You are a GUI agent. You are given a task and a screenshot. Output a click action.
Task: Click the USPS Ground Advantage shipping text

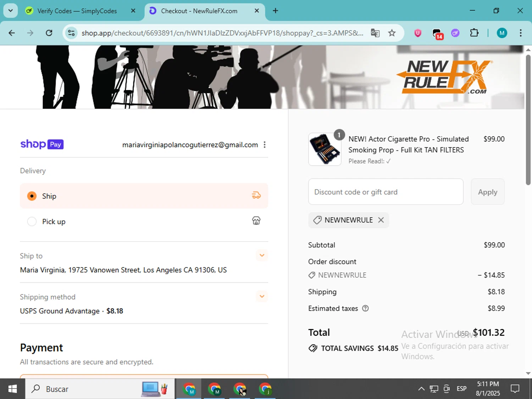click(x=60, y=311)
